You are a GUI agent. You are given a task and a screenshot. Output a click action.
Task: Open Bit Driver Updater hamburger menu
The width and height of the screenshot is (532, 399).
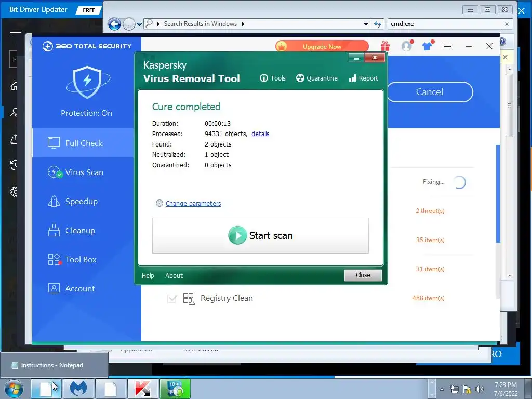(15, 33)
